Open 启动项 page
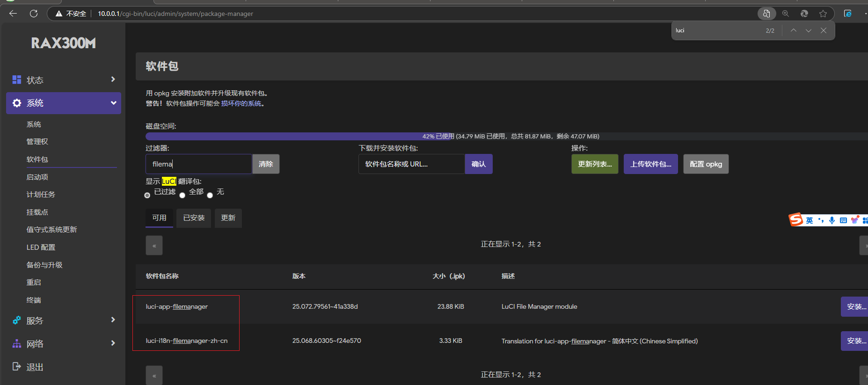 [37, 177]
